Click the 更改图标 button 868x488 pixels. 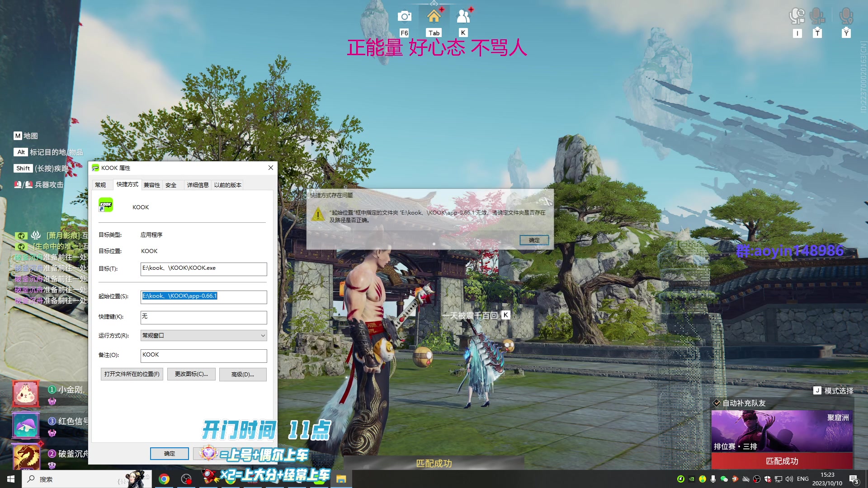(x=191, y=374)
